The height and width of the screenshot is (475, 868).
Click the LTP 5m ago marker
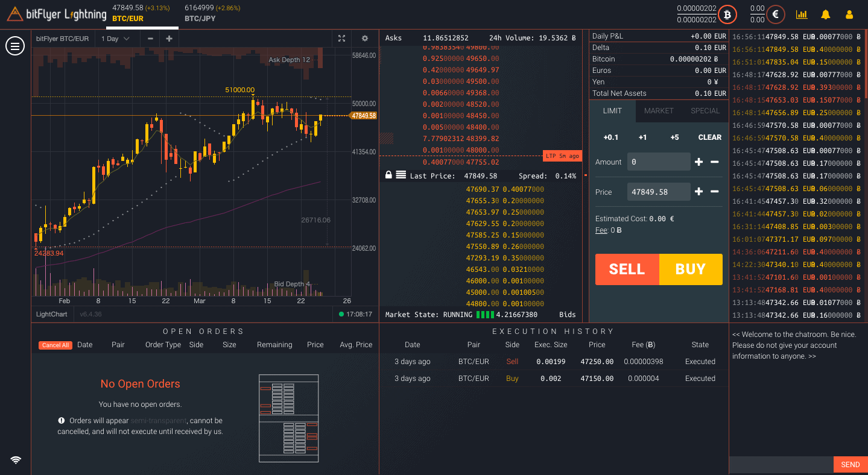562,156
